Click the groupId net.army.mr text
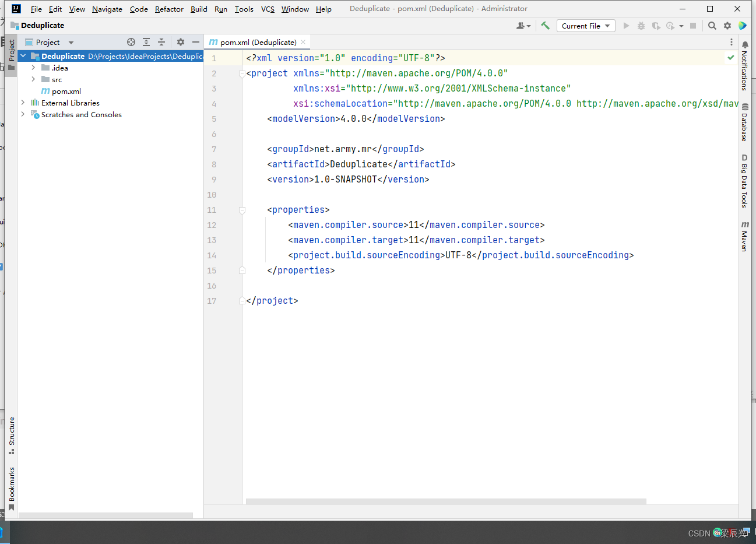756x544 pixels. pyautogui.click(x=343, y=149)
